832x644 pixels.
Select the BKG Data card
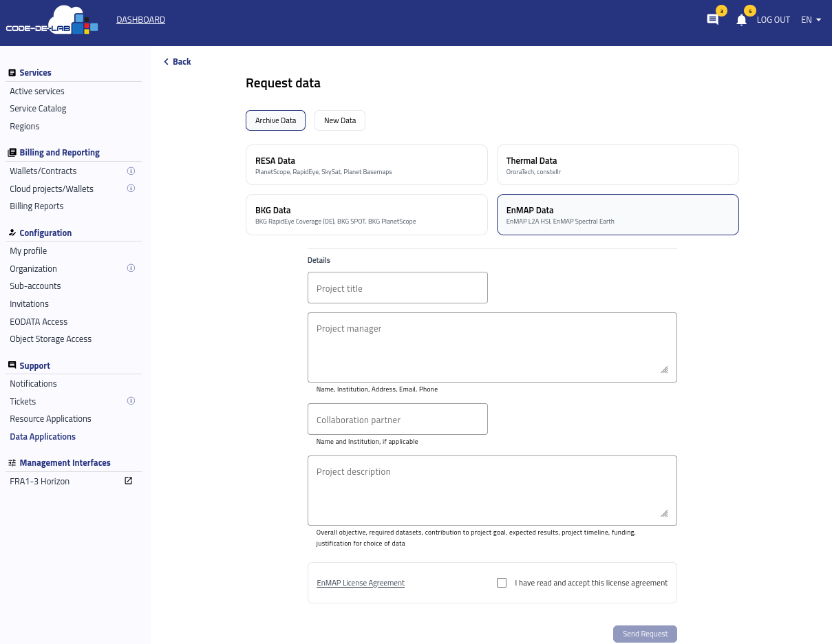click(367, 215)
